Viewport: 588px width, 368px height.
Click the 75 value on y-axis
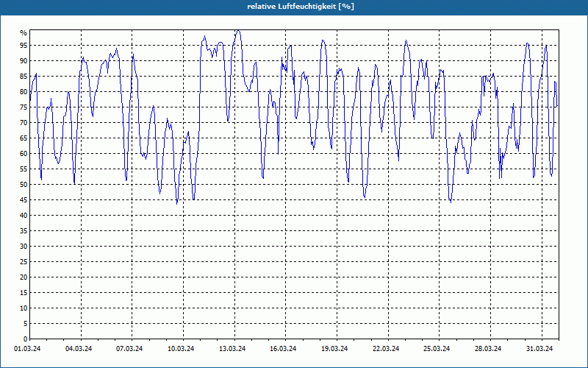tap(24, 107)
